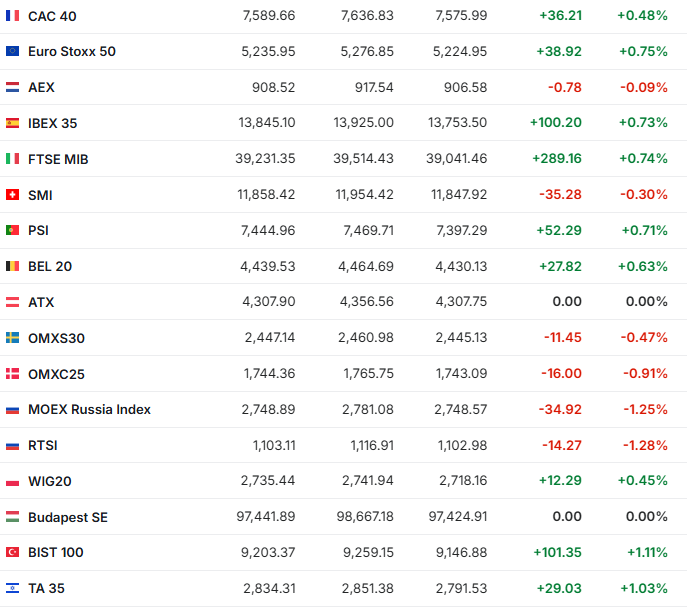Open the CAC 40 index link
Image resolution: width=687 pixels, height=607 pixels.
tap(52, 16)
